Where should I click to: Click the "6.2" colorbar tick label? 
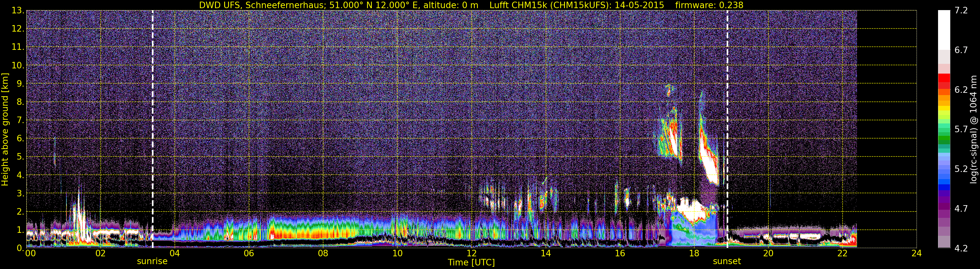[x=961, y=90]
